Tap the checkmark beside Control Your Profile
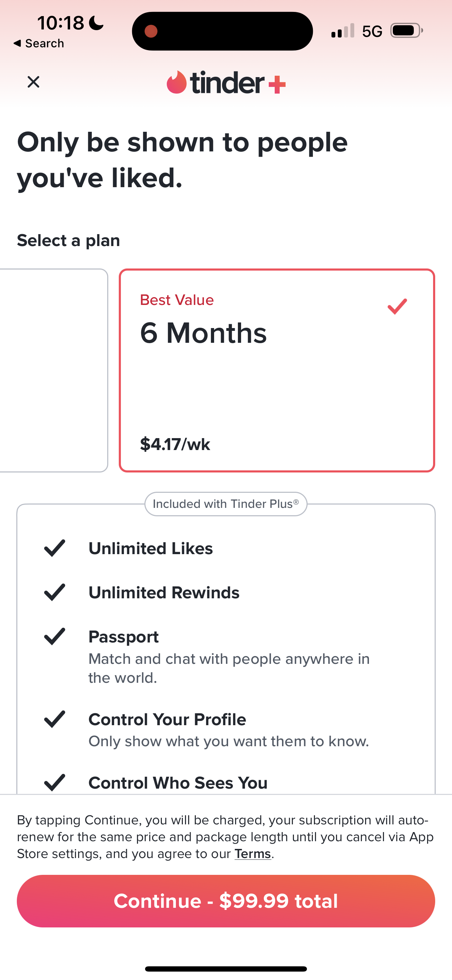 [x=55, y=719]
